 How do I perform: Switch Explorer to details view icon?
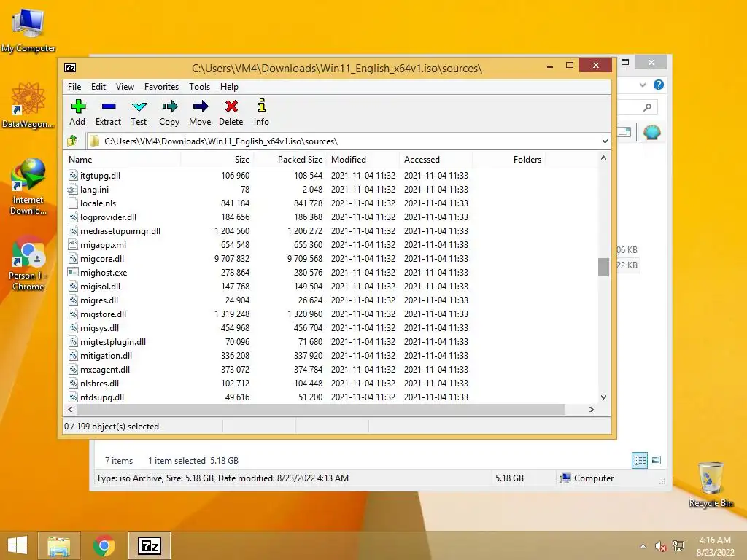[x=640, y=461]
